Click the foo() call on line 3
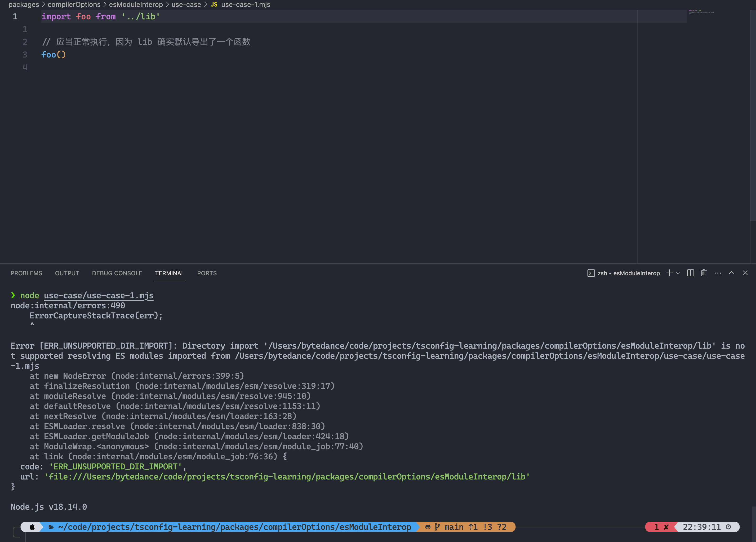Screen dimensions: 756x542 tap(53, 54)
